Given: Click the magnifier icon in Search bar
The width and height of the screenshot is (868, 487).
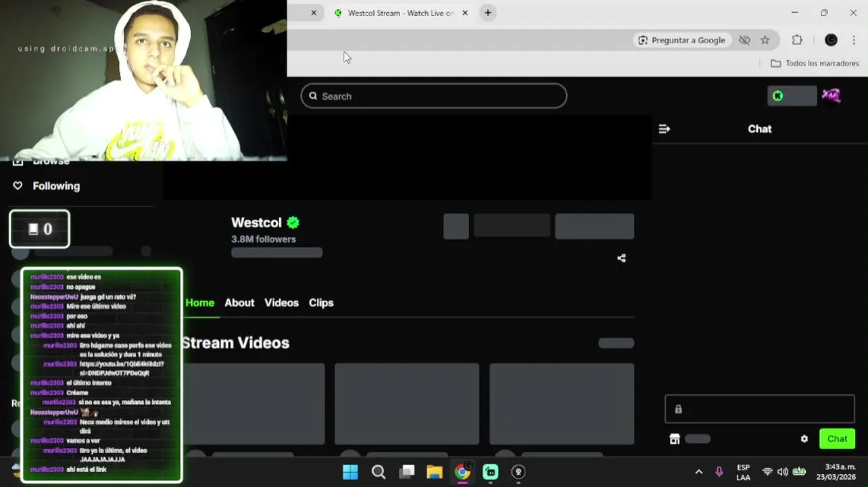Looking at the screenshot, I should coord(313,96).
